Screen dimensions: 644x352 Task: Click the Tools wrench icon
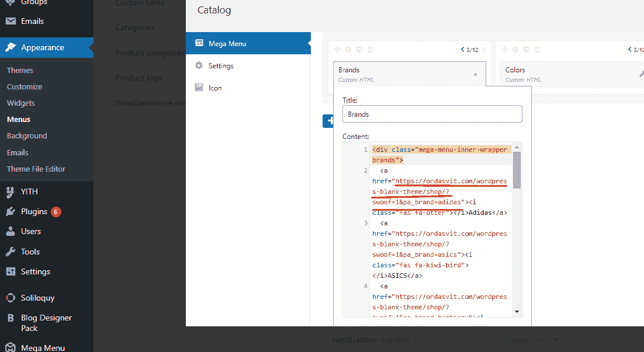[x=11, y=252]
